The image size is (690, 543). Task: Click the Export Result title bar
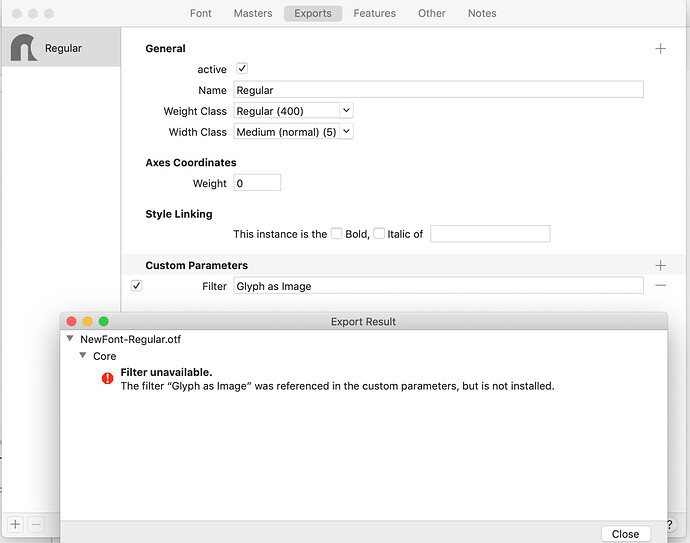363,321
